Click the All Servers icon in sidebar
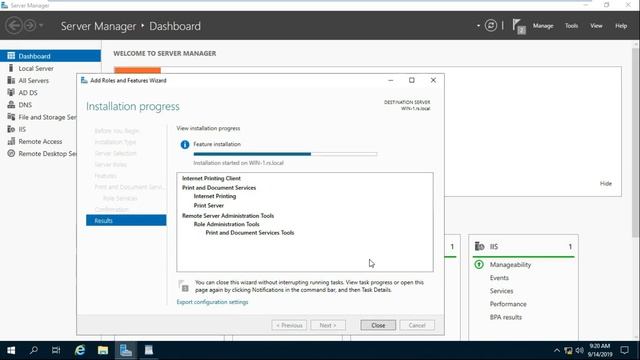 point(11,80)
